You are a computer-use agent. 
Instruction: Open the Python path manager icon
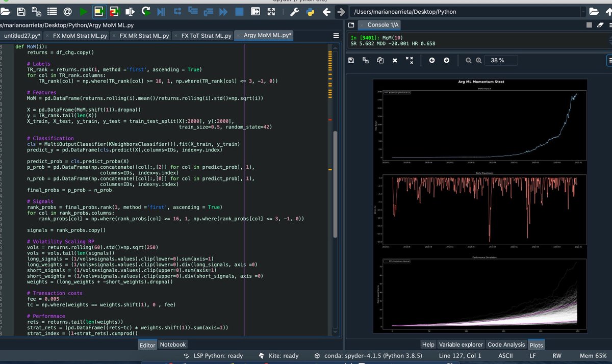coord(310,11)
